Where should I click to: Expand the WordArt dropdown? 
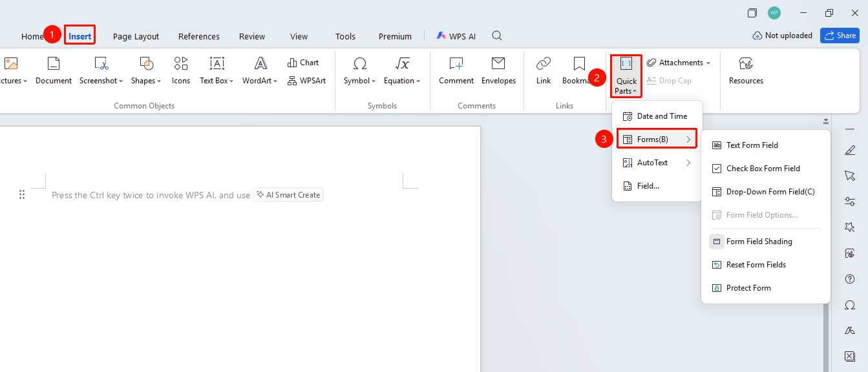coord(260,70)
